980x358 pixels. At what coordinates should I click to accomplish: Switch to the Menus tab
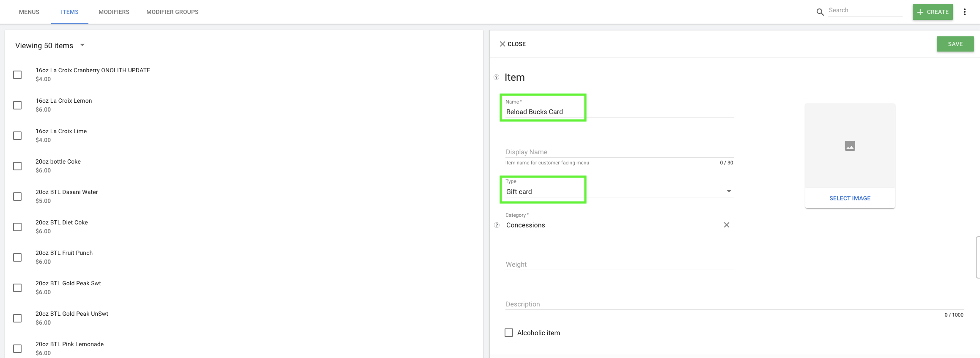pos(29,12)
